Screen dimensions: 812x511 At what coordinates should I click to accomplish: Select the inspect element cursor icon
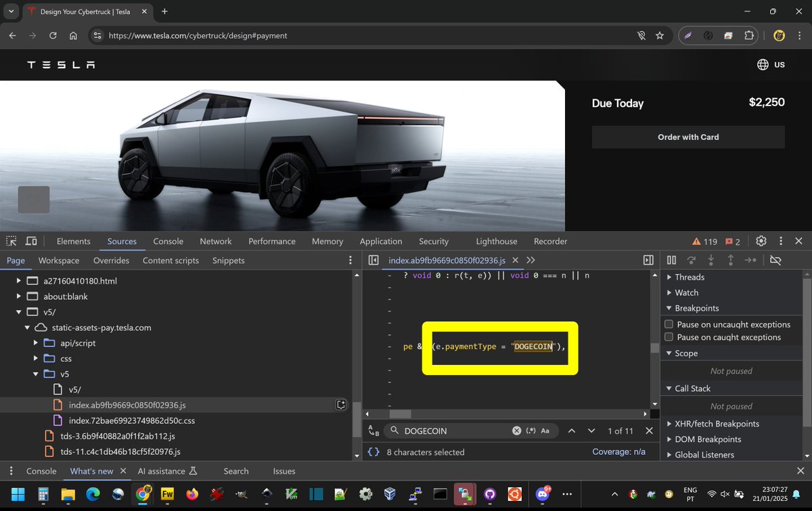[x=11, y=241]
